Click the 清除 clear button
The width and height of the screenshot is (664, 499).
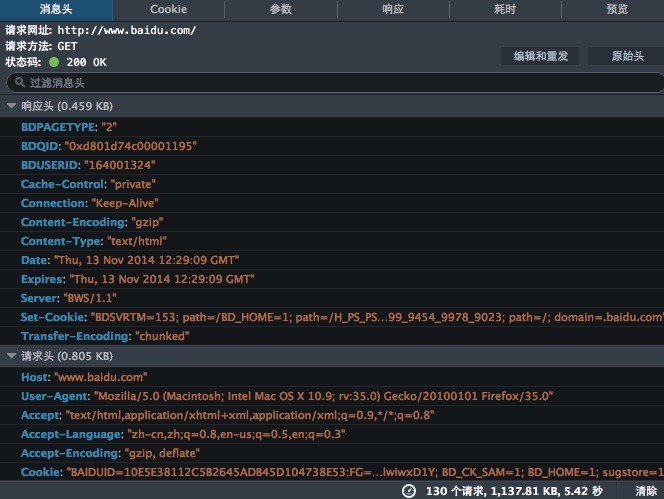coord(646,491)
